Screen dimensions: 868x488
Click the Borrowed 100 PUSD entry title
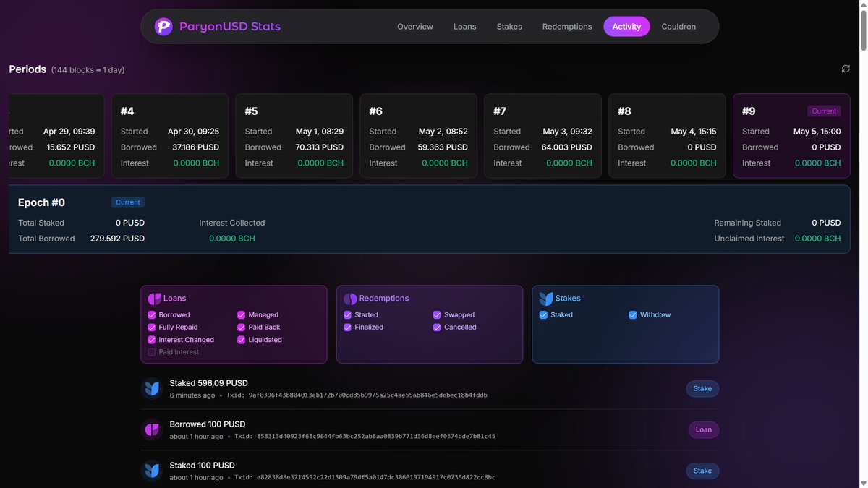[208, 424]
